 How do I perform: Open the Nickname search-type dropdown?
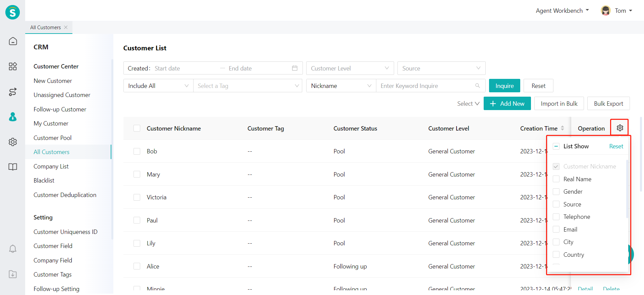click(x=341, y=86)
